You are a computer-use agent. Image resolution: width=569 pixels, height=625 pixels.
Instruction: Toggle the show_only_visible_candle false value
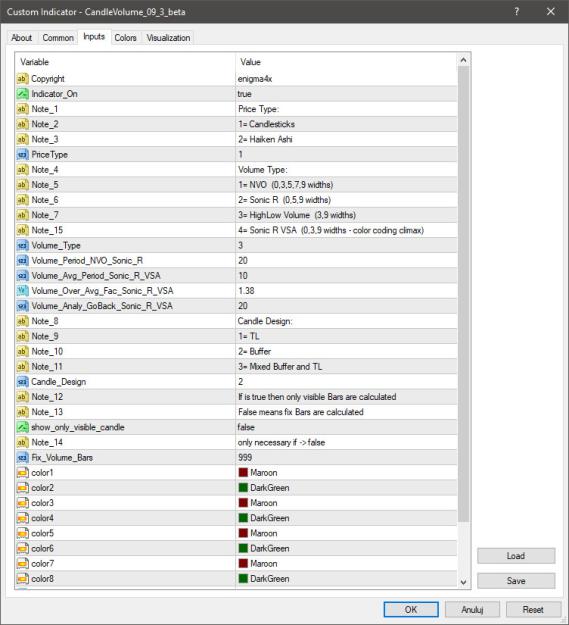346,427
